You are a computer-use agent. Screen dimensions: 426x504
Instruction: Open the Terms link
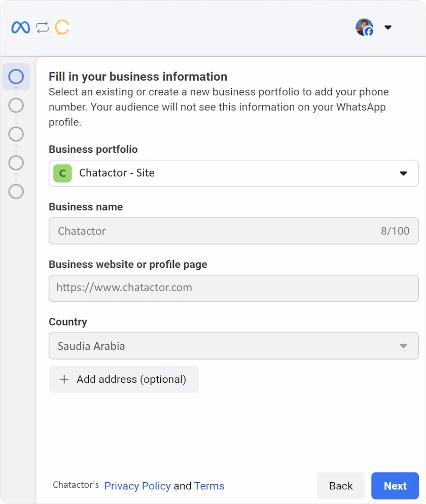click(x=209, y=486)
